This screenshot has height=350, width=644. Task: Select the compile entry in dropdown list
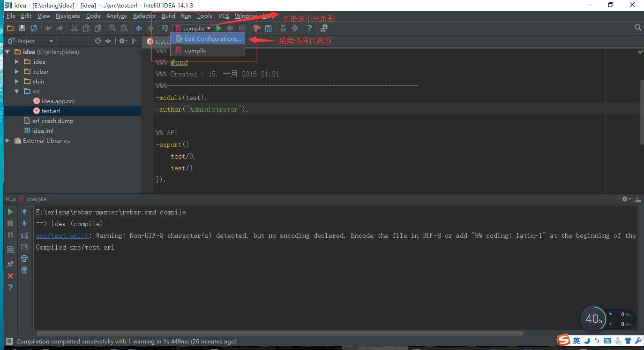coord(208,50)
